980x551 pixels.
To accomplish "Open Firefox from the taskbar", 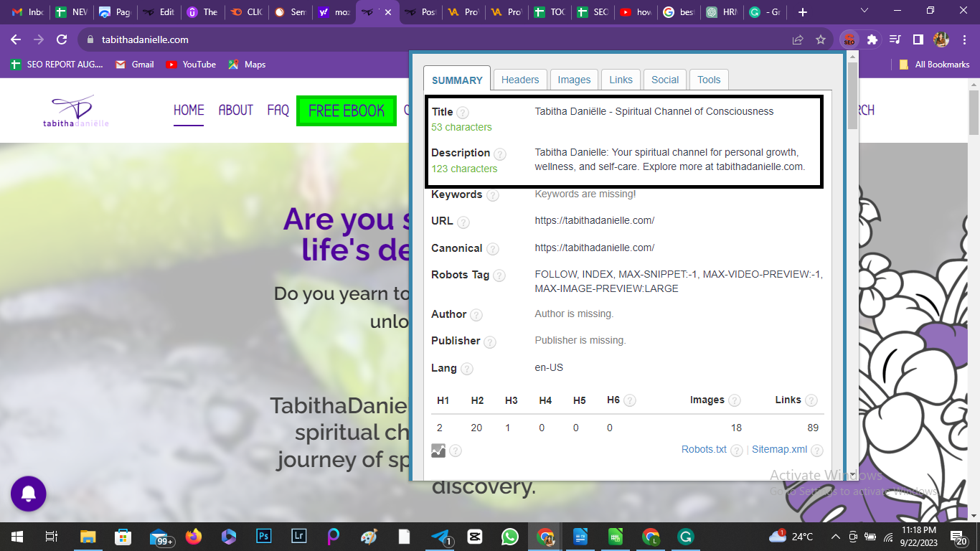I will (193, 536).
